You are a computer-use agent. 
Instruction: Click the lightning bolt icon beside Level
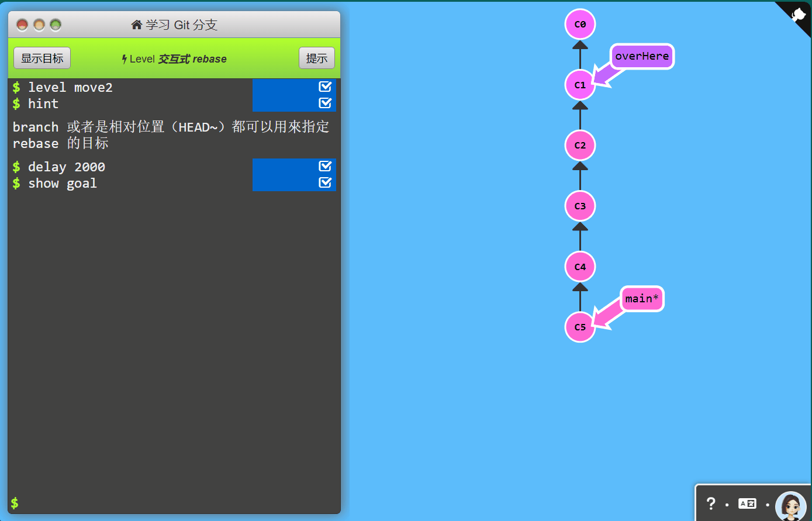point(123,58)
